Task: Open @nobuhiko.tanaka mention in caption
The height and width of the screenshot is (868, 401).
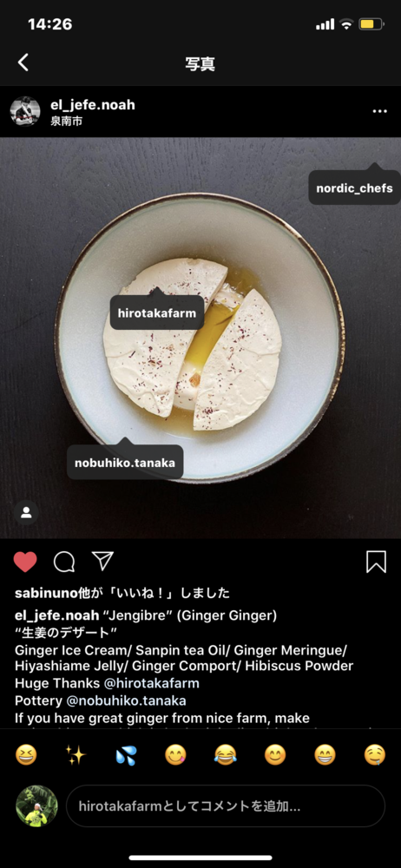Action: point(126,700)
